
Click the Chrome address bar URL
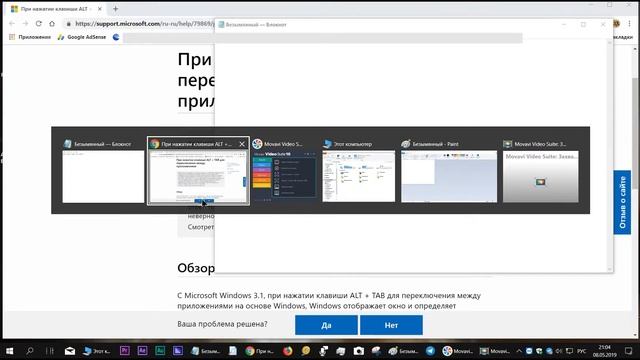(144, 24)
